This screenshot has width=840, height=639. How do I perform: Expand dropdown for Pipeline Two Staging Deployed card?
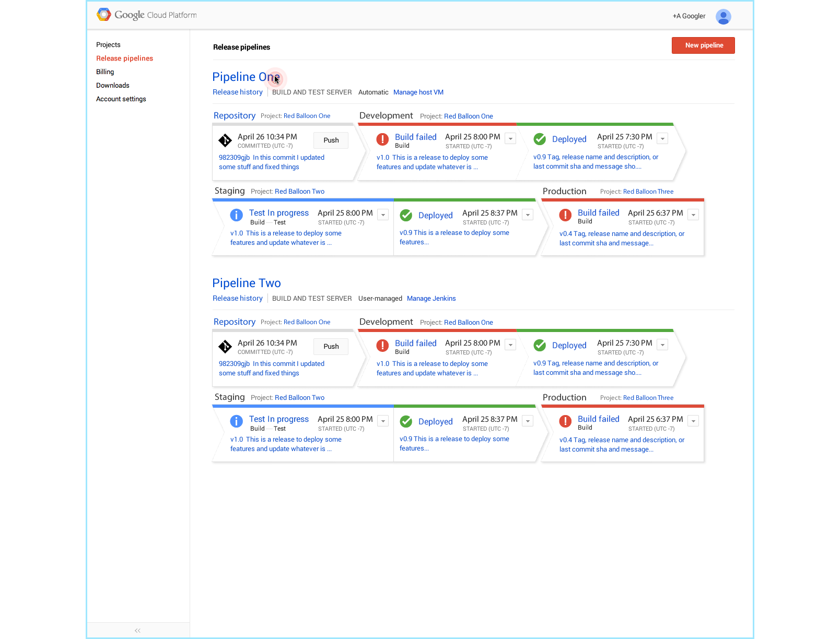[528, 421]
